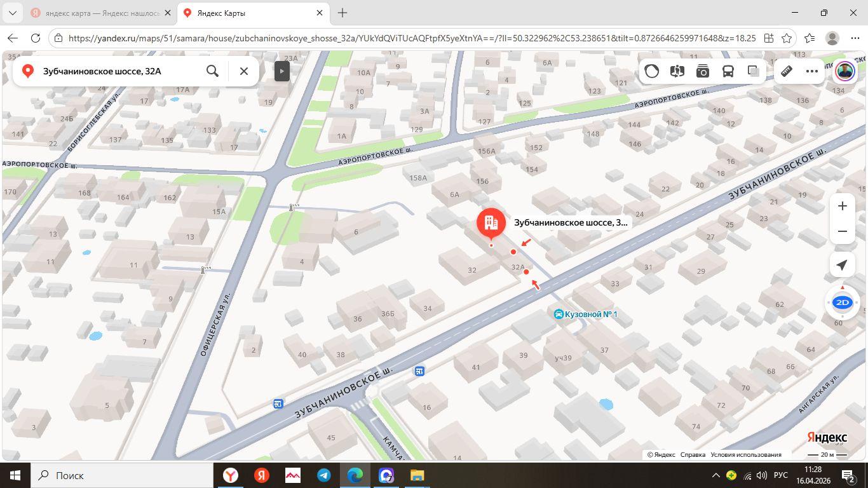Zoom in with the plus button

[843, 206]
